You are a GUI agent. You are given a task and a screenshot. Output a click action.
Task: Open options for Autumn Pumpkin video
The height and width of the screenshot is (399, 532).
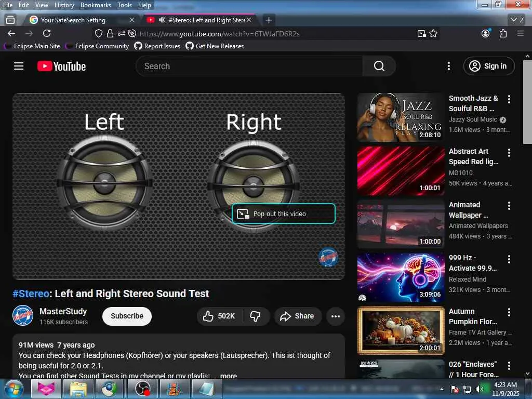(x=509, y=312)
